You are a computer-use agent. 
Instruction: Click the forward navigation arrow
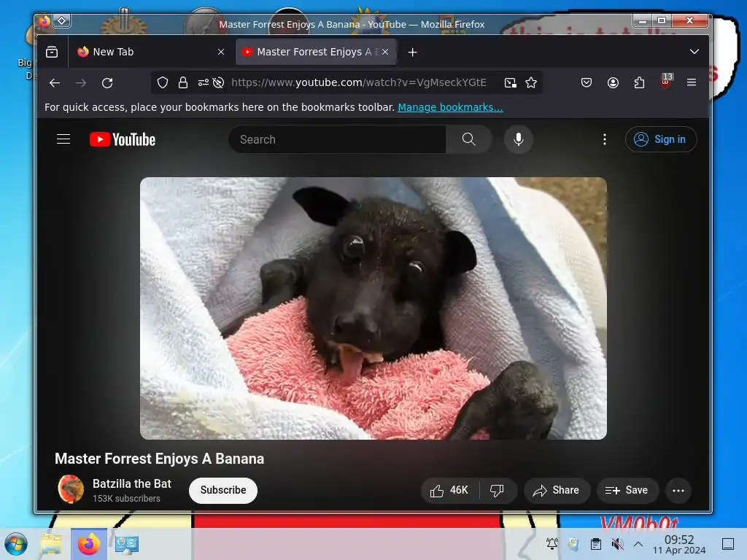click(x=81, y=83)
